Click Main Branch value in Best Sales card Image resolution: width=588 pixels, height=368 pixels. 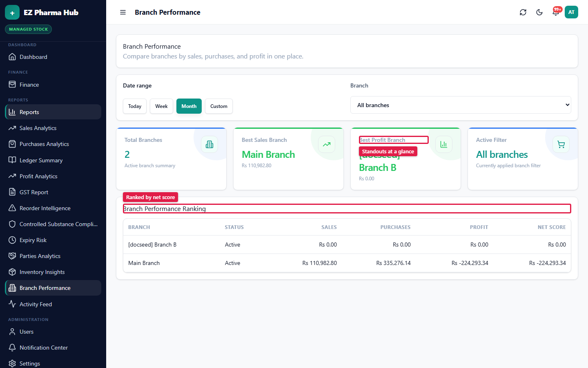pyautogui.click(x=268, y=155)
